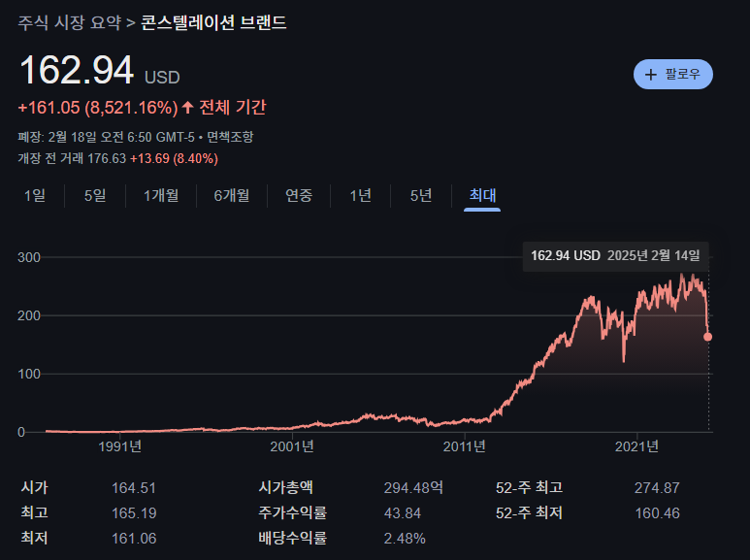Click the 52-주 최저 value 160.46

657,513
